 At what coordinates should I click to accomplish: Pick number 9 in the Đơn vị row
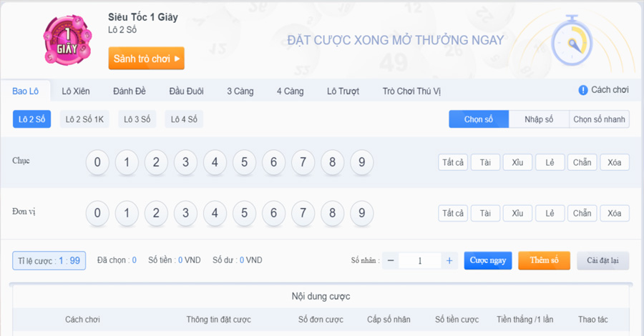point(362,213)
